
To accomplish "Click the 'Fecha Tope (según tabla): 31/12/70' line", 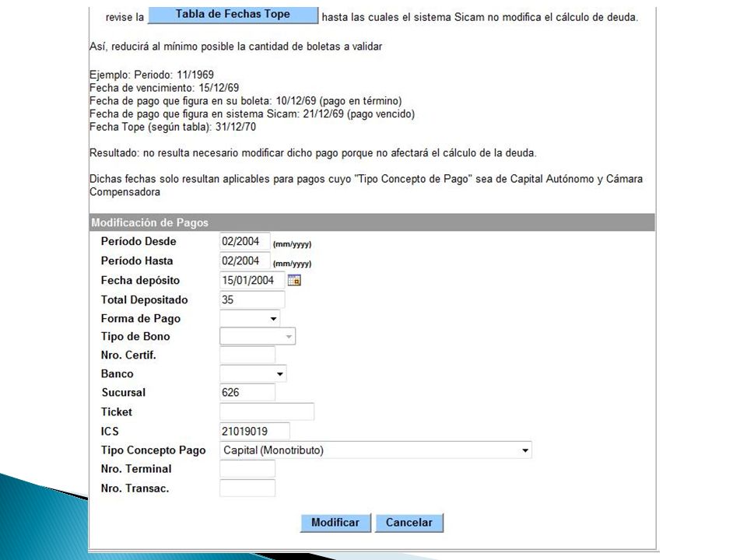I will tap(173, 127).
